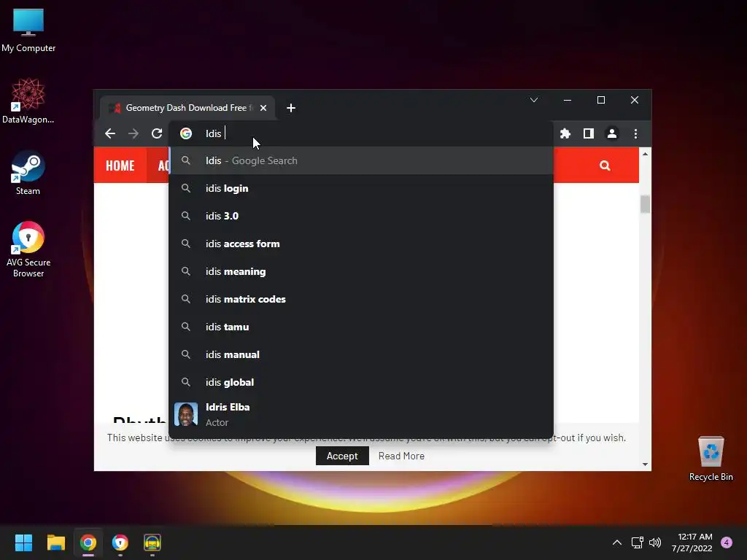Click the page scrollbar down arrow
Image resolution: width=747 pixels, height=560 pixels.
[645, 464]
